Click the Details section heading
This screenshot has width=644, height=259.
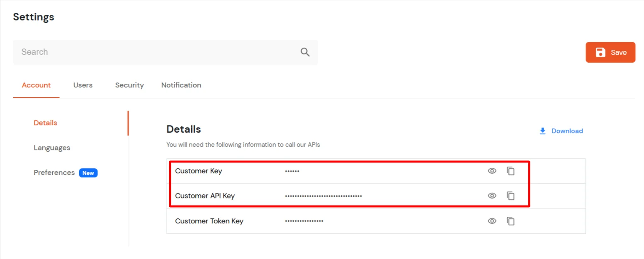point(183,129)
